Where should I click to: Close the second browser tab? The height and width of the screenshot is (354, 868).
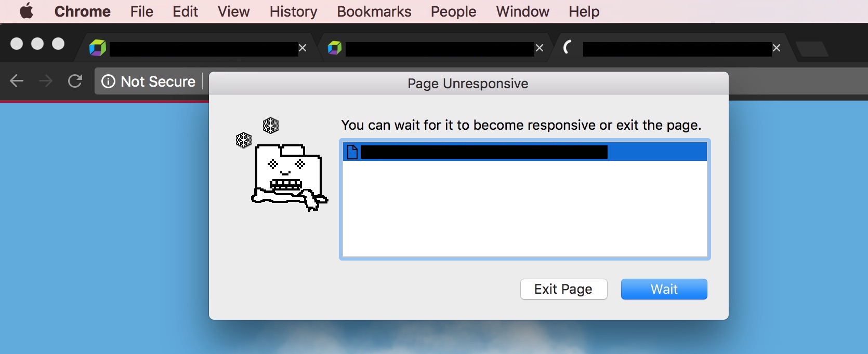tap(540, 48)
